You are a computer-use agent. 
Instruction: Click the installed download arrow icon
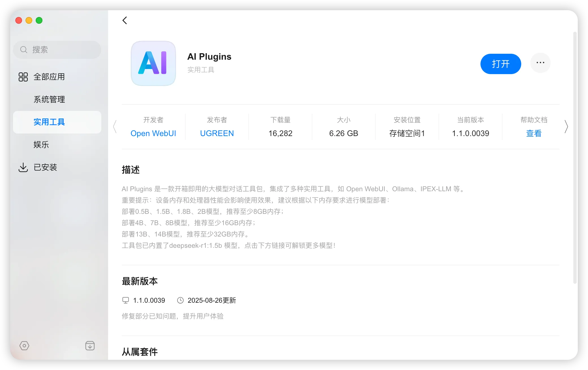click(x=23, y=167)
